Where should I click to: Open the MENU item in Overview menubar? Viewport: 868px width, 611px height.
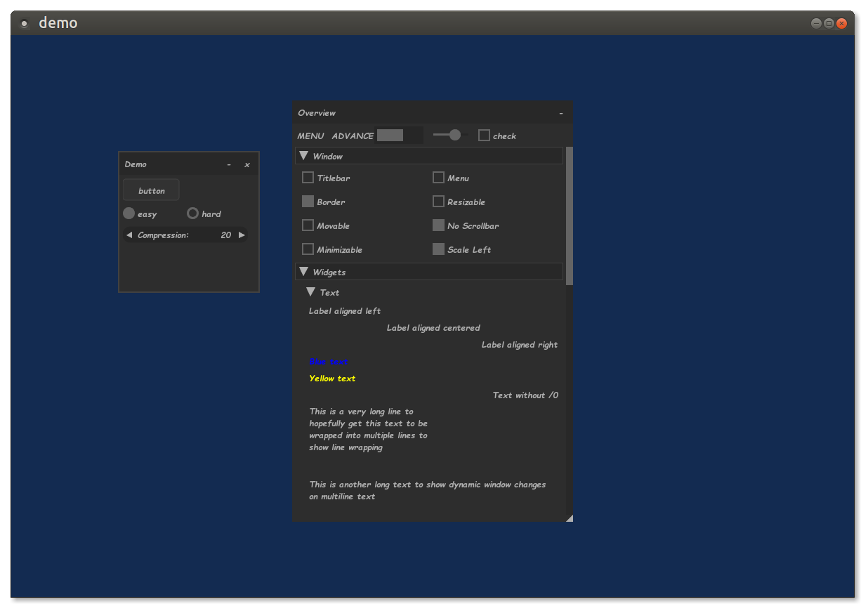coord(310,136)
